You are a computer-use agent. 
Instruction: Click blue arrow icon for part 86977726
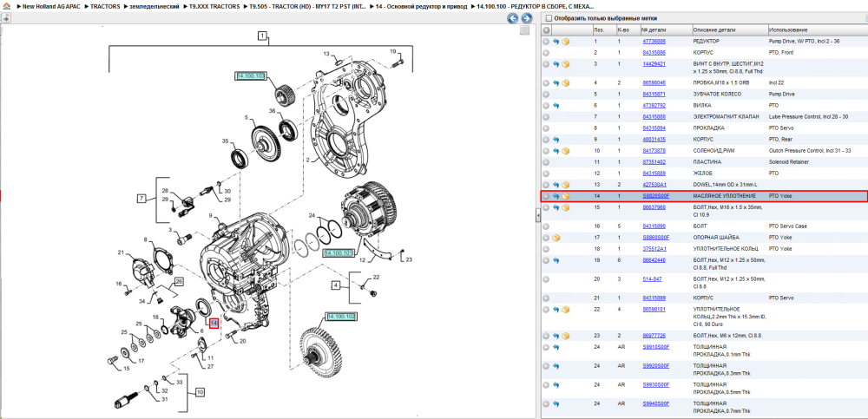tap(556, 336)
